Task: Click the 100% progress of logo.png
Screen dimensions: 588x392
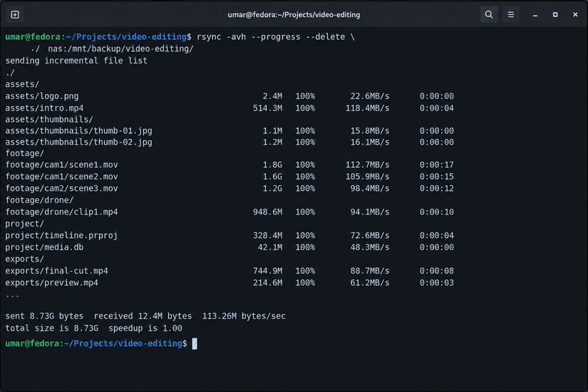Action: 305,96
